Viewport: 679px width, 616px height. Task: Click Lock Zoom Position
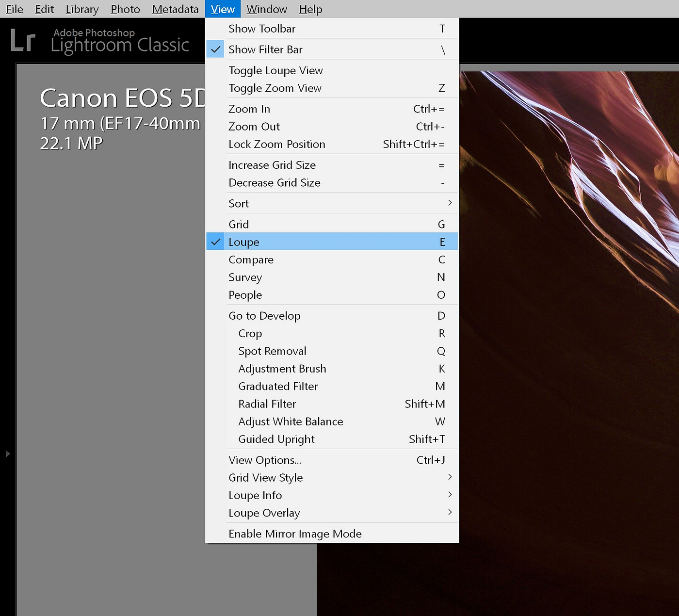pyautogui.click(x=332, y=144)
